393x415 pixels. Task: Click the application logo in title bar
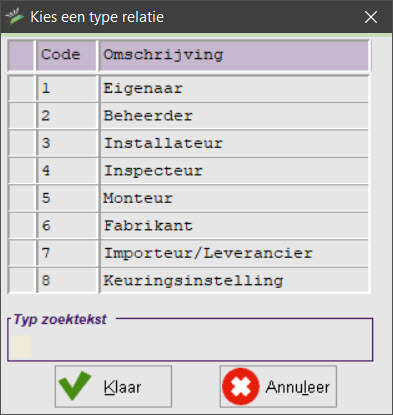[x=14, y=17]
